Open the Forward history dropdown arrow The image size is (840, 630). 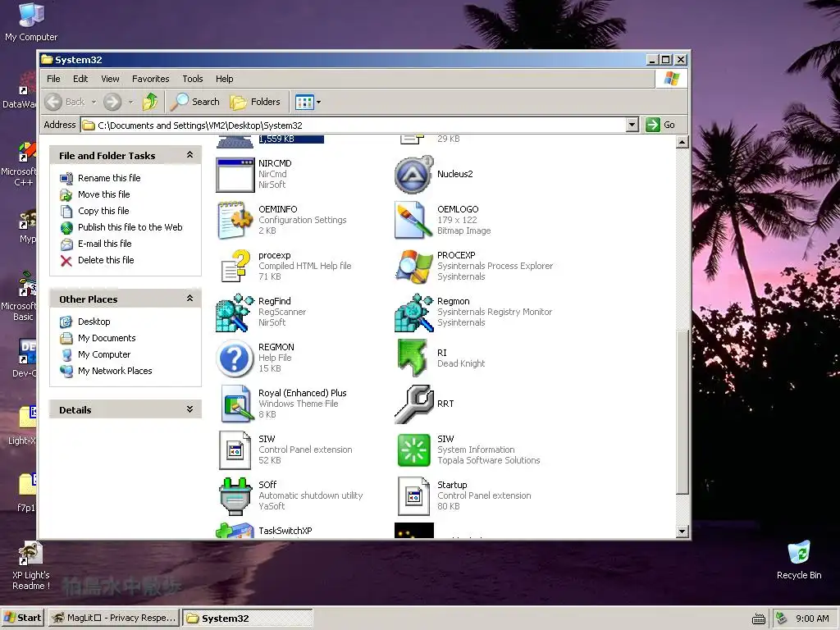[x=130, y=102]
